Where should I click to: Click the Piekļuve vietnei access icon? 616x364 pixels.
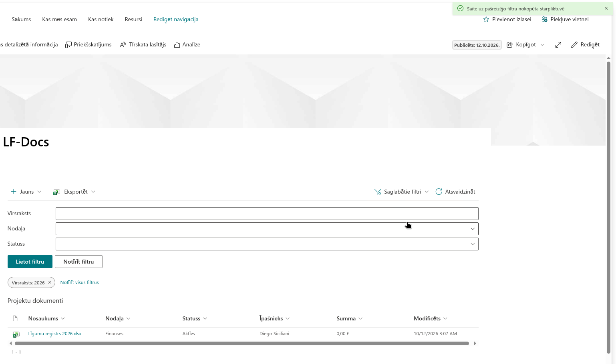(x=545, y=19)
